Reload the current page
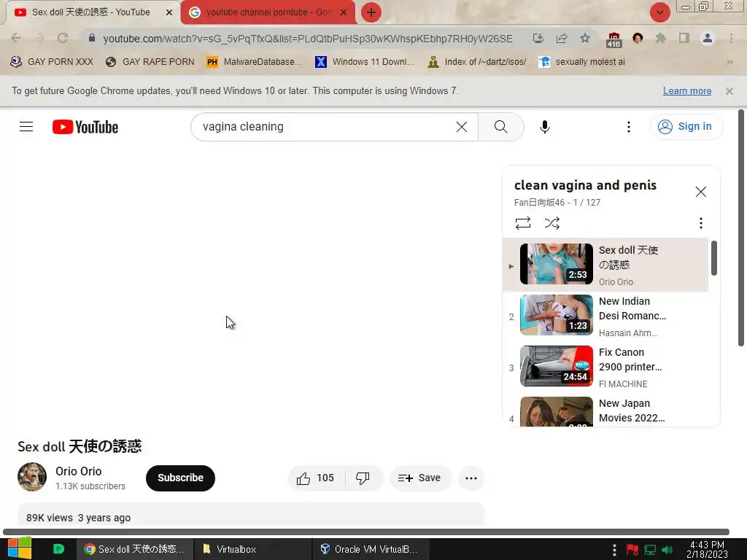The height and width of the screenshot is (560, 747). [x=63, y=38]
